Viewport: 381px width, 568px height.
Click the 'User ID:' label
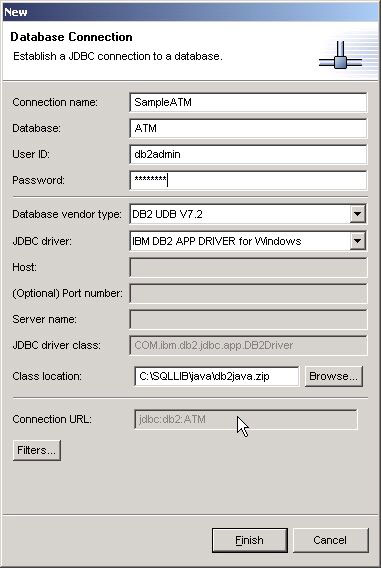(x=31, y=154)
